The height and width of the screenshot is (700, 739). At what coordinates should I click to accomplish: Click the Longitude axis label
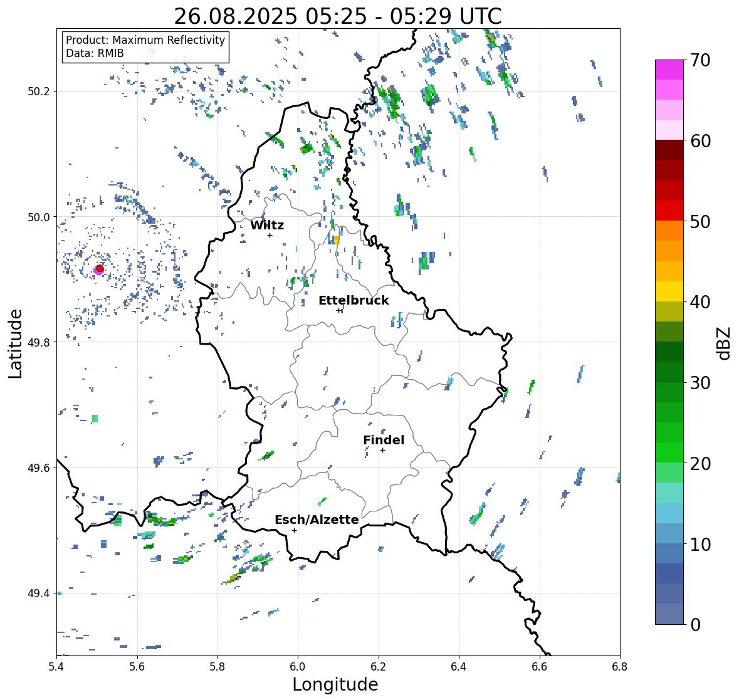[335, 684]
